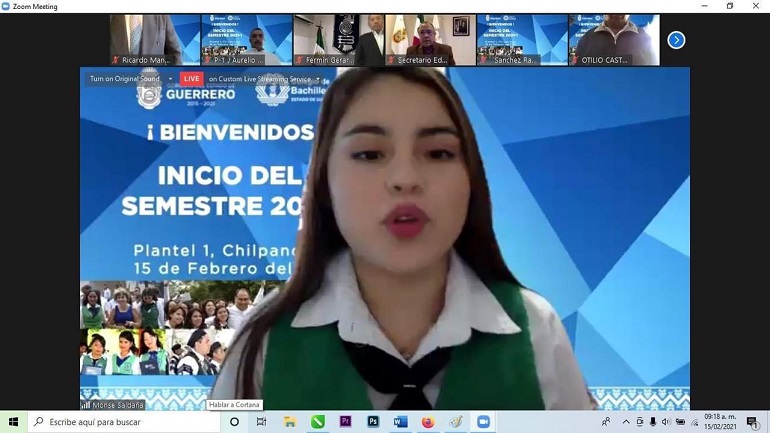Click the muted mic icon on Fermin Gerar... tile

[300, 60]
